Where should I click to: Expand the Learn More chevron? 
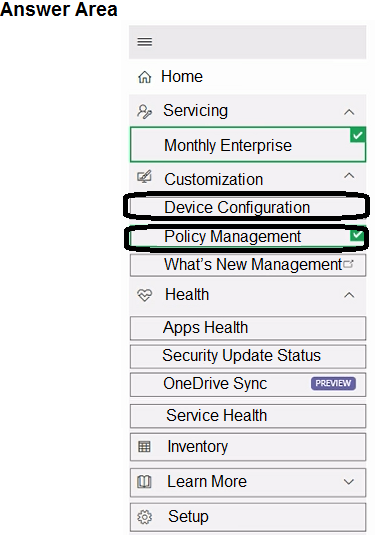click(349, 482)
